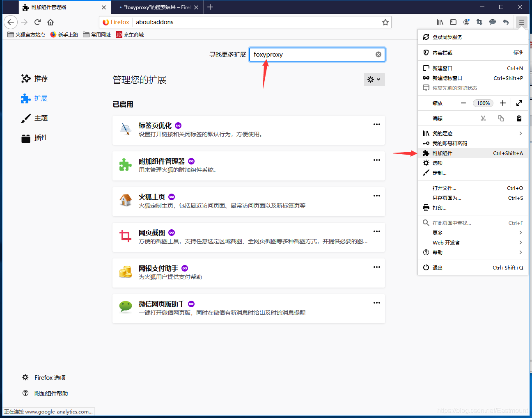Close the hamburger application menu

pos(521,22)
